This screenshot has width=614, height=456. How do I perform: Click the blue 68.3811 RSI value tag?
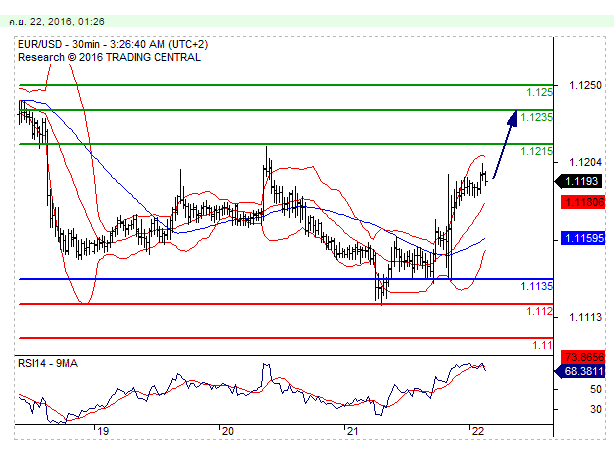click(580, 371)
